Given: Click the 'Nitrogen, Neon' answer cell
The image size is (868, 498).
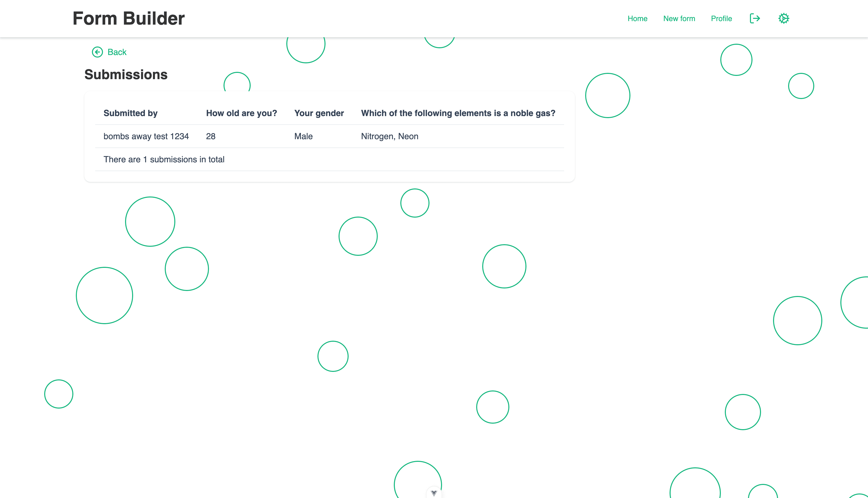Looking at the screenshot, I should click(x=389, y=136).
